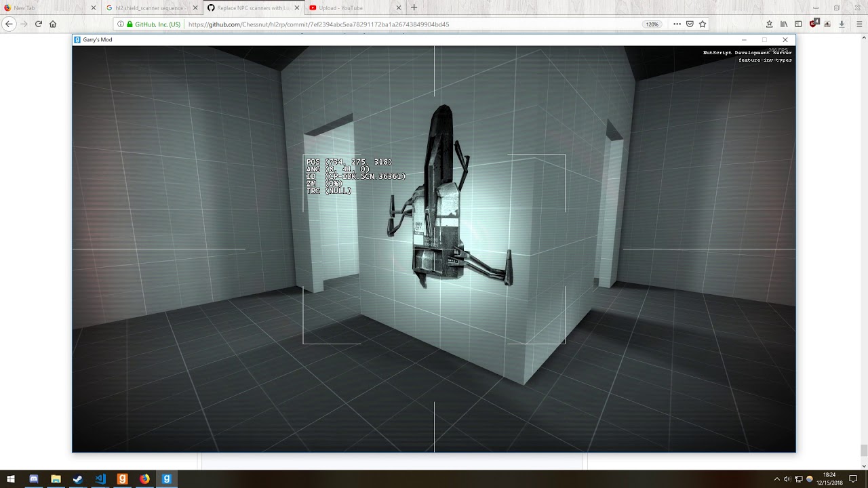This screenshot has height=488, width=868.
Task: Select the Replace NPC scanners GitHub tab
Action: point(254,8)
